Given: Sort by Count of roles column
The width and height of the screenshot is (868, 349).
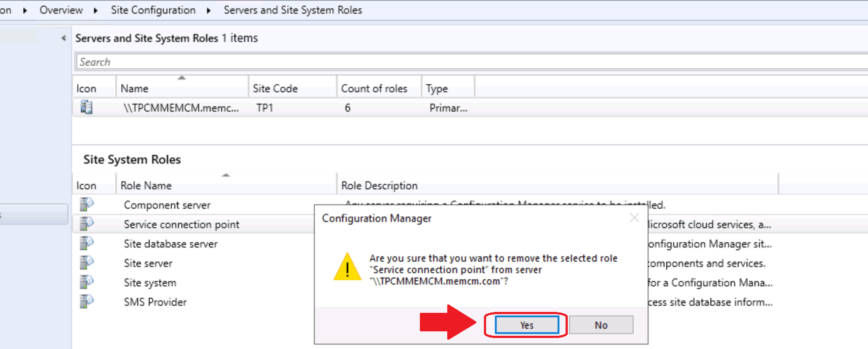Looking at the screenshot, I should click(x=374, y=88).
